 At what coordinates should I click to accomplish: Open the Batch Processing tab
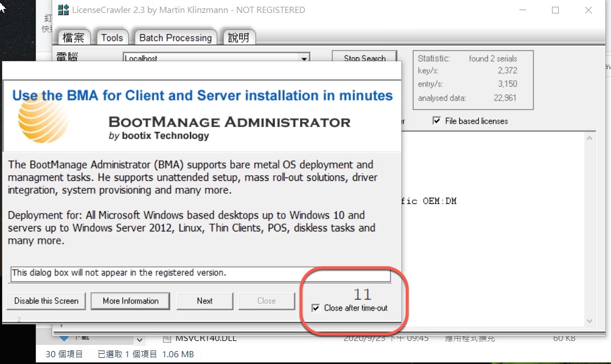click(175, 38)
